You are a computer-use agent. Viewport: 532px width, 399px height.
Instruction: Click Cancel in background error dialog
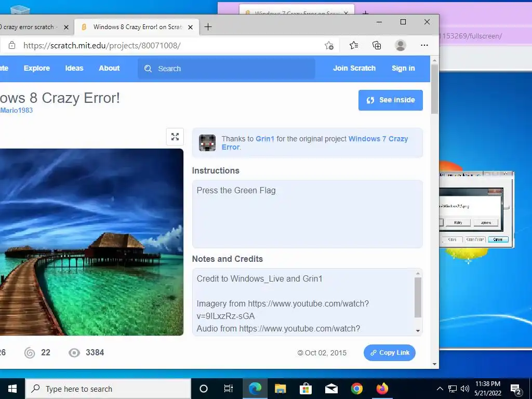tap(498, 240)
